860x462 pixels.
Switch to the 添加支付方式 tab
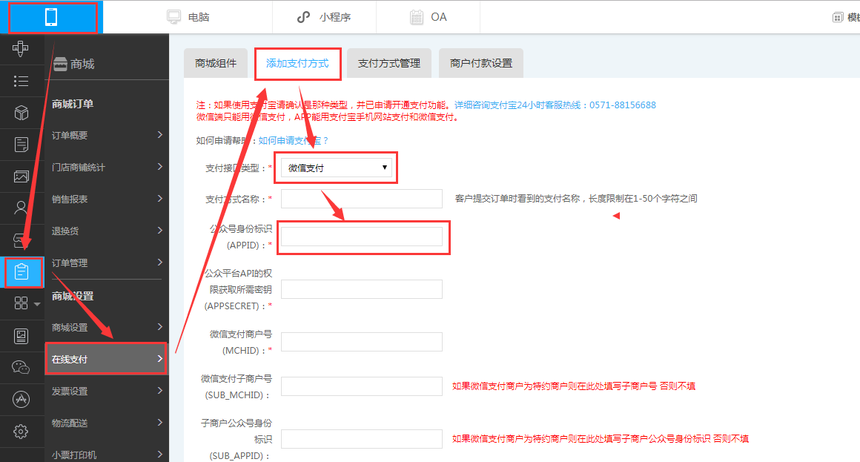tap(297, 63)
